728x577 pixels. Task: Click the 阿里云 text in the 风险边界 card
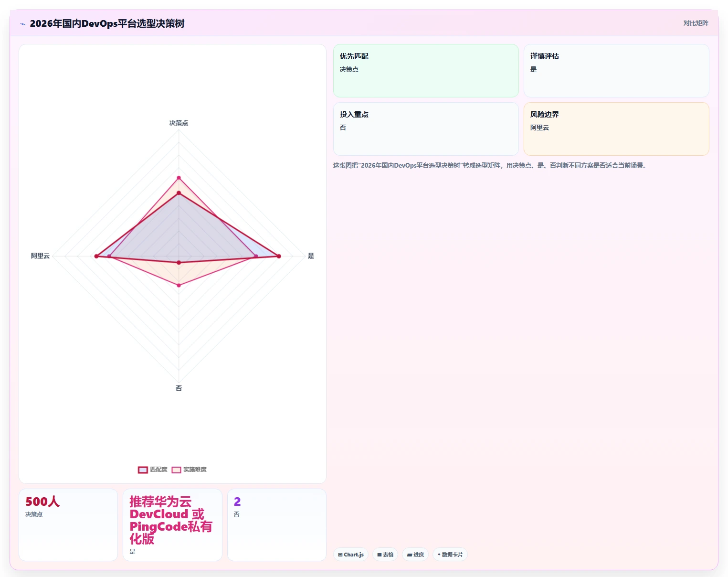click(539, 128)
